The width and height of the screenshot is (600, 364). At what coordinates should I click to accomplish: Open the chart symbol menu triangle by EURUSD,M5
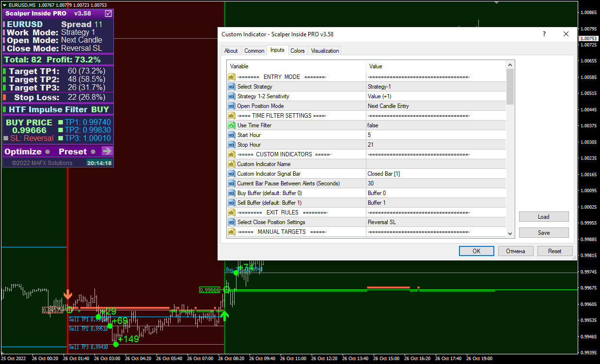click(x=4, y=5)
